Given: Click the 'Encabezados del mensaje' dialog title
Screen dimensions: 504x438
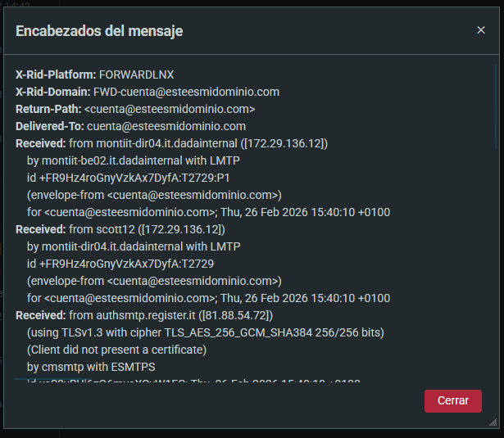Looking at the screenshot, I should click(x=99, y=31).
